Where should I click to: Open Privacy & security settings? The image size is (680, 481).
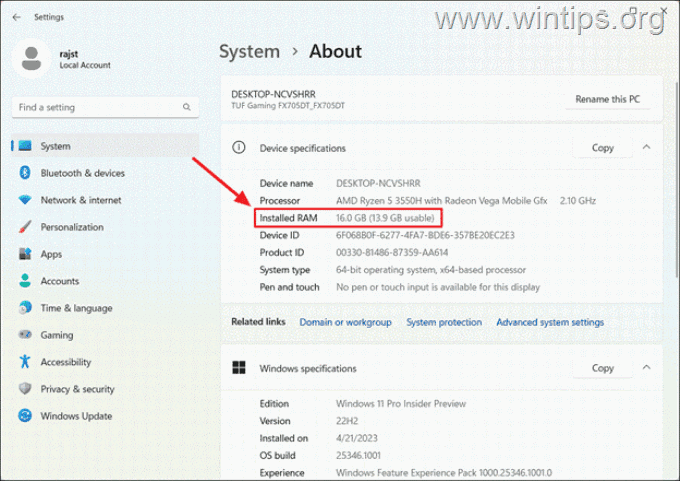(105, 389)
